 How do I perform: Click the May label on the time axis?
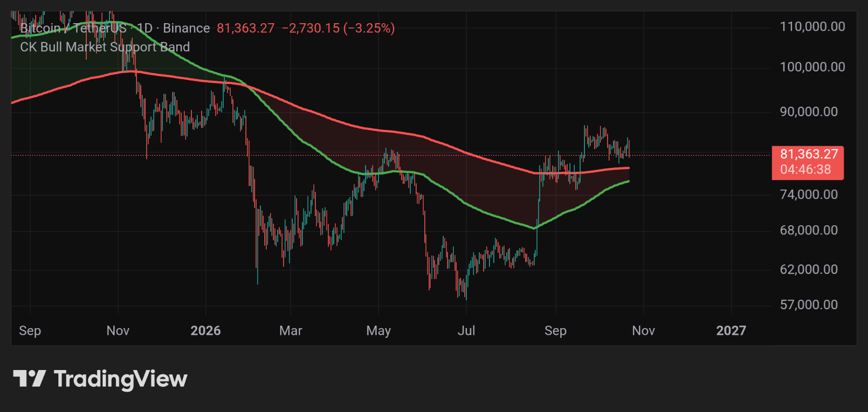click(x=379, y=331)
